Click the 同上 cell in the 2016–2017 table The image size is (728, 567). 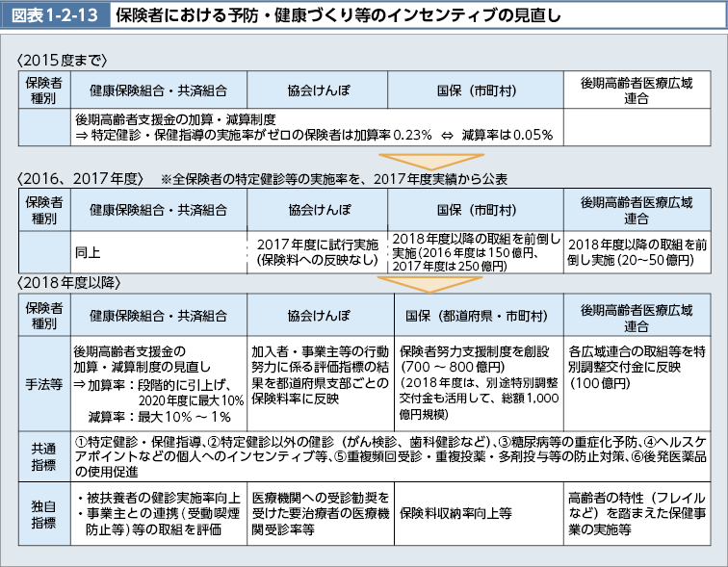[87, 251]
